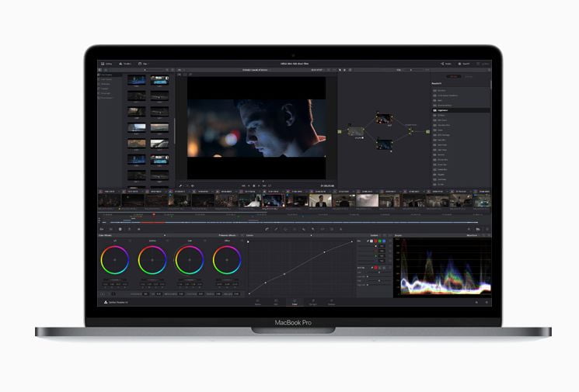Open the Color Match palette

pyautogui.click(x=111, y=229)
